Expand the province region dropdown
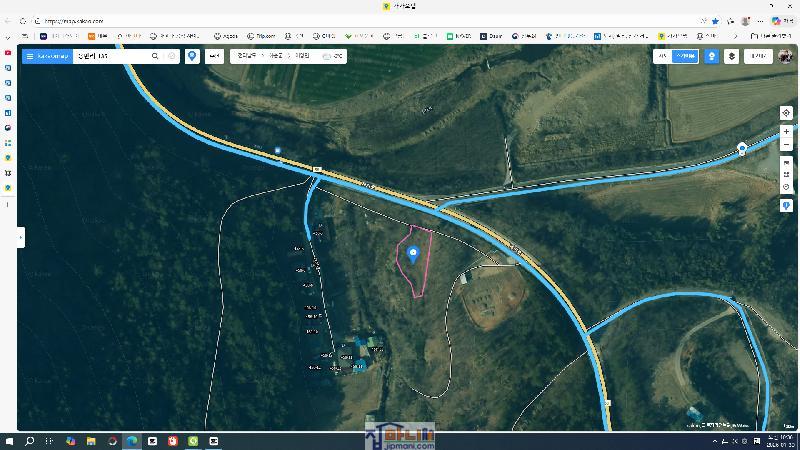 coord(246,56)
